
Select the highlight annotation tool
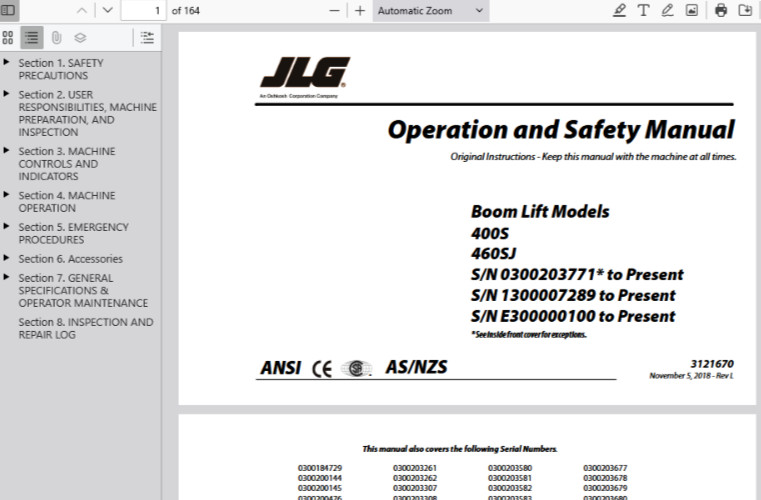pos(619,10)
